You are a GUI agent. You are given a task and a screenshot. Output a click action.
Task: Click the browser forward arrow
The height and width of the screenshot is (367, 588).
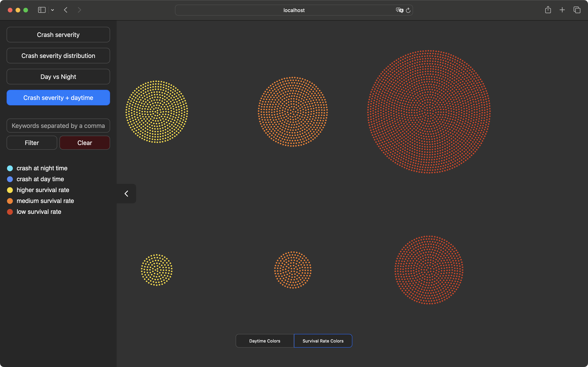[x=79, y=10]
